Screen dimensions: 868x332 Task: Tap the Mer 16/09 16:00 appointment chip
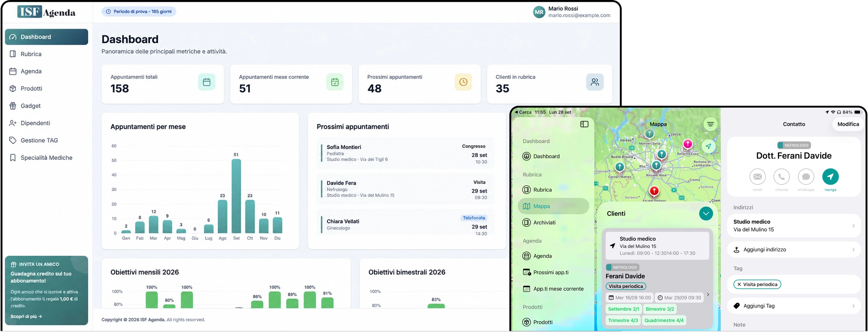[629, 298]
